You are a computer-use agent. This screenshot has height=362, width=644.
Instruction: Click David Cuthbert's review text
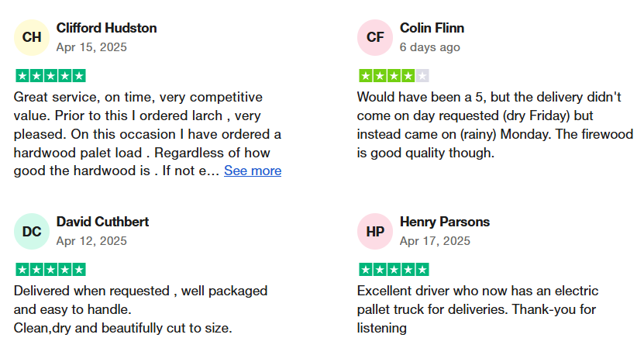pos(139,309)
